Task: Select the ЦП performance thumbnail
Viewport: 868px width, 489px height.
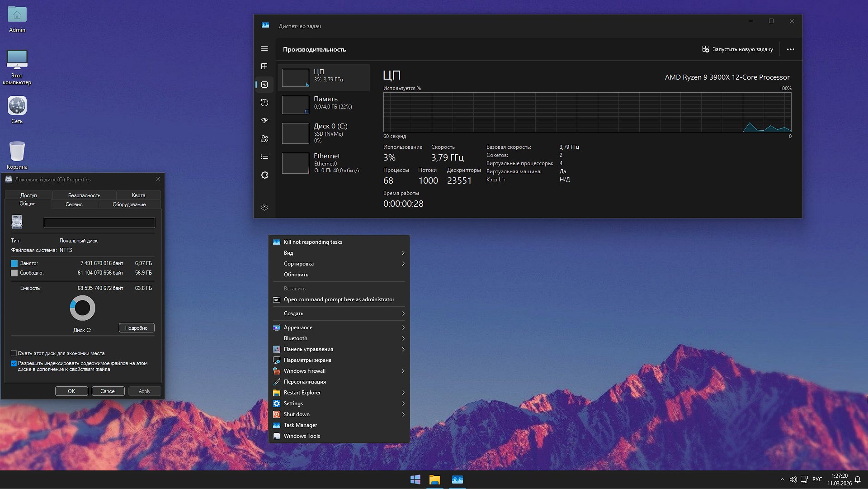Action: 296,78
